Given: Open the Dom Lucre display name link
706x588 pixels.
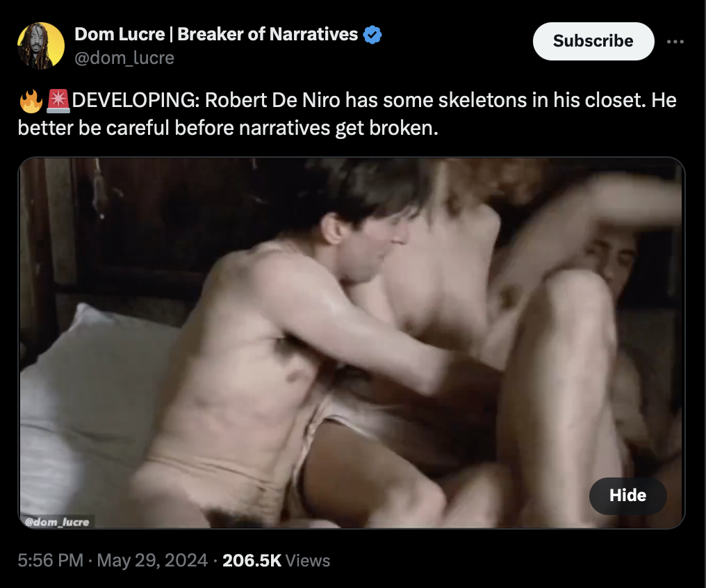Looking at the screenshot, I should [x=216, y=34].
